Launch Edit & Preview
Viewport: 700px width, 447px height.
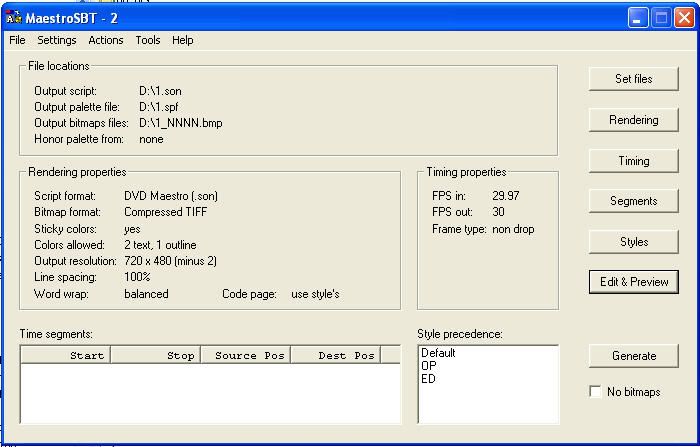(633, 282)
